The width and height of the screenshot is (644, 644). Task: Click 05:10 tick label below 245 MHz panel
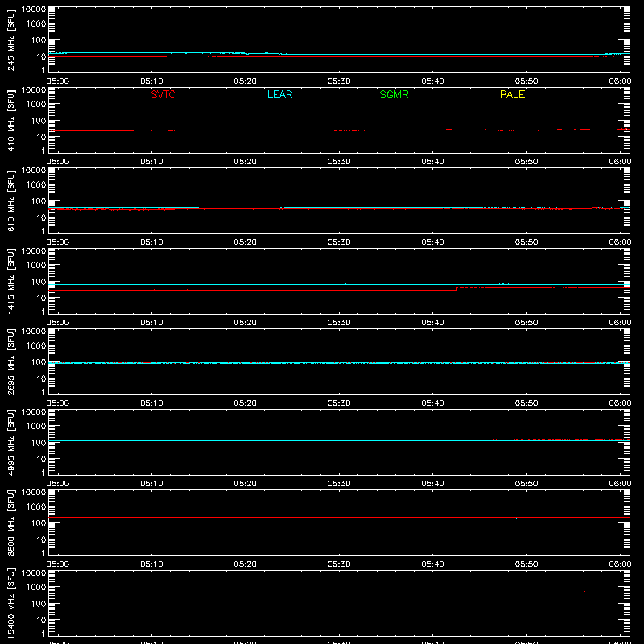click(x=151, y=81)
